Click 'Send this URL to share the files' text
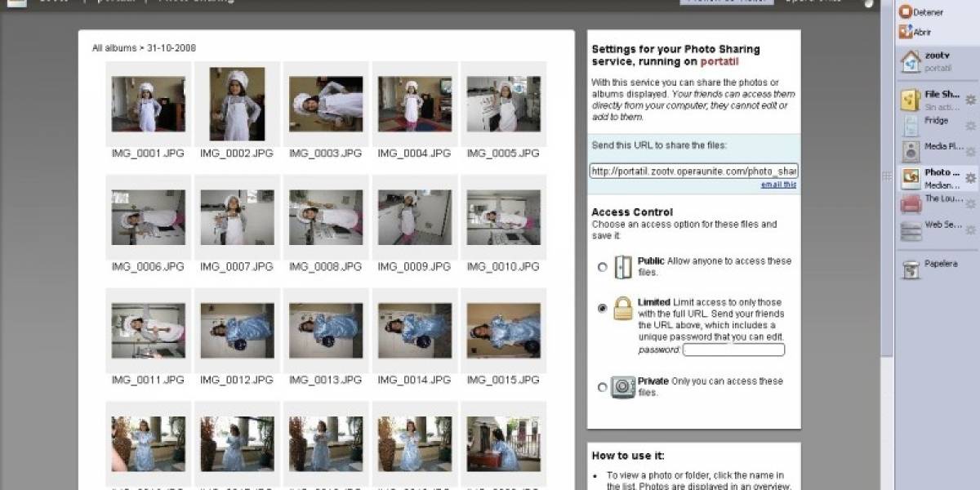The height and width of the screenshot is (490, 980). click(659, 145)
